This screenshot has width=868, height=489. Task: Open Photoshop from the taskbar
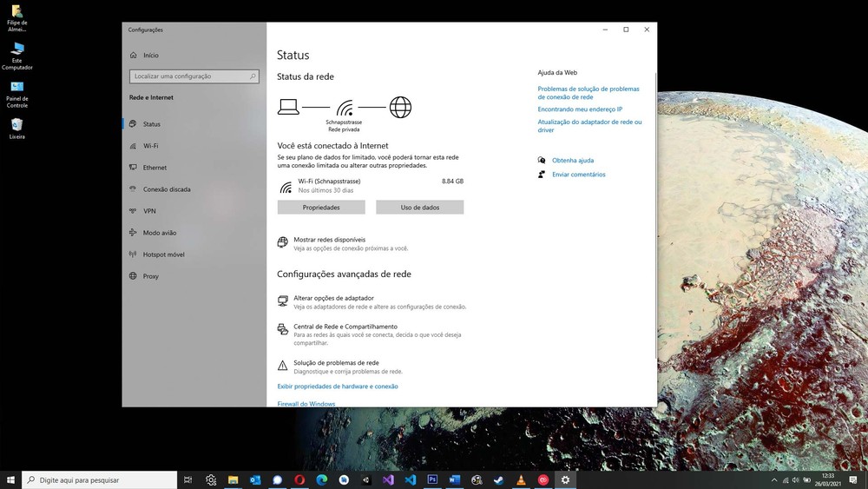[x=432, y=479]
